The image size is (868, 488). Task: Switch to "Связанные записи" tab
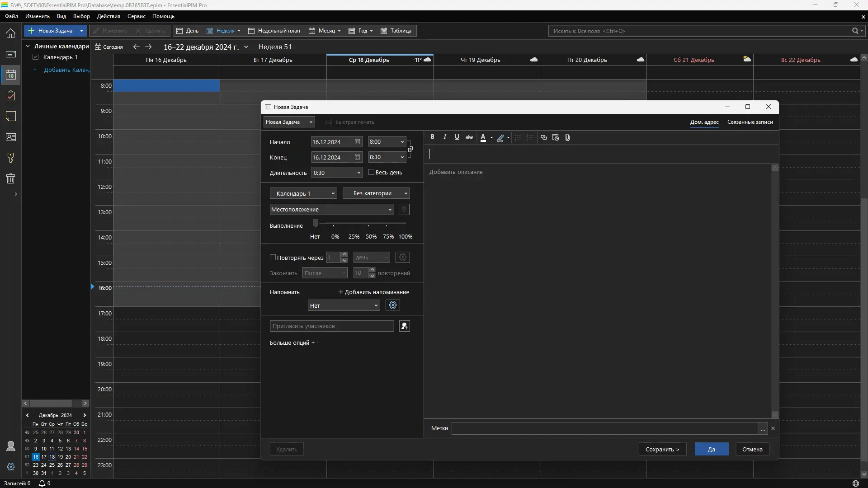pos(750,122)
